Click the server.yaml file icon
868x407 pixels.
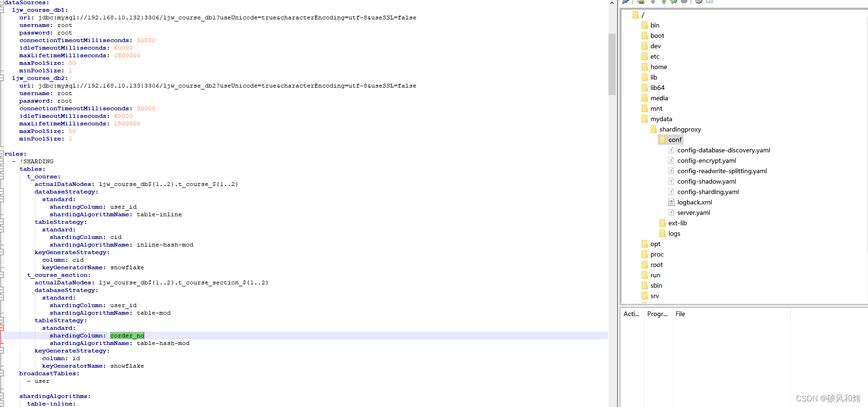[x=671, y=212]
